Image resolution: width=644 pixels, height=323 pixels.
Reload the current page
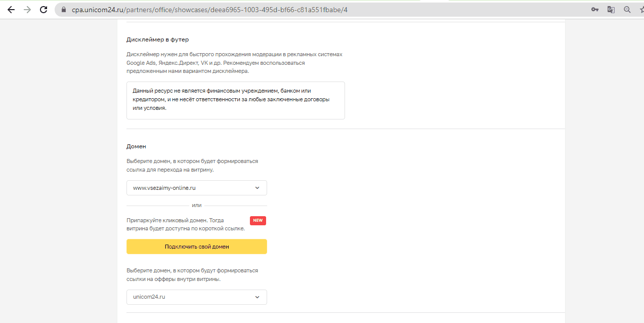44,10
